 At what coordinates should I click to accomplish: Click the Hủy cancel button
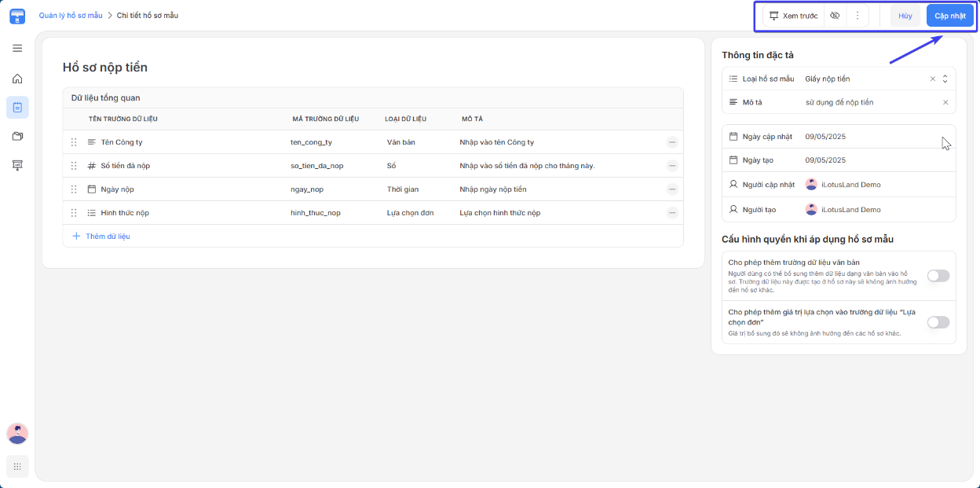click(905, 16)
